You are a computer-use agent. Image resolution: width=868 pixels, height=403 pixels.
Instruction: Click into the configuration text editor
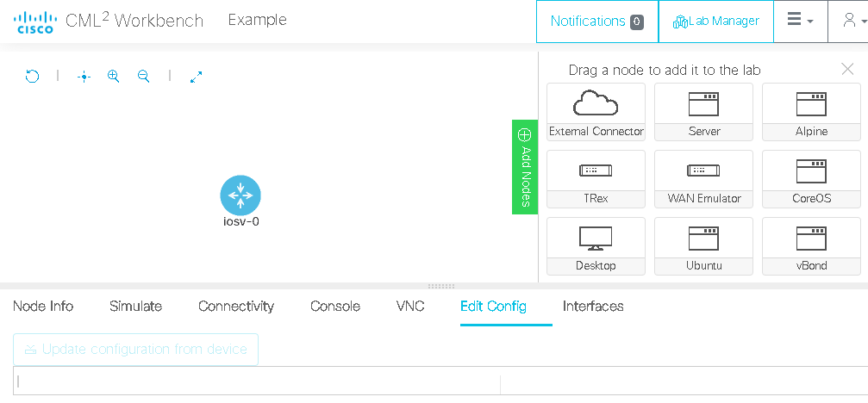[x=440, y=381]
